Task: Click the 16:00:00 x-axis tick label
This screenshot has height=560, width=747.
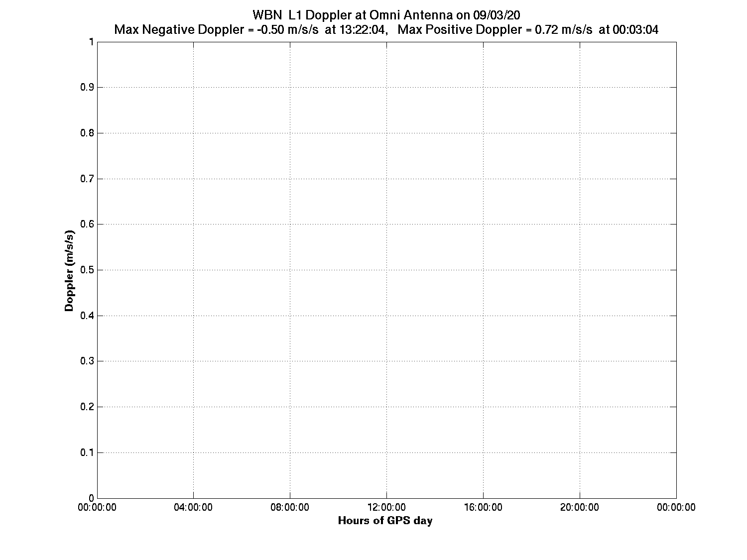Action: [483, 507]
